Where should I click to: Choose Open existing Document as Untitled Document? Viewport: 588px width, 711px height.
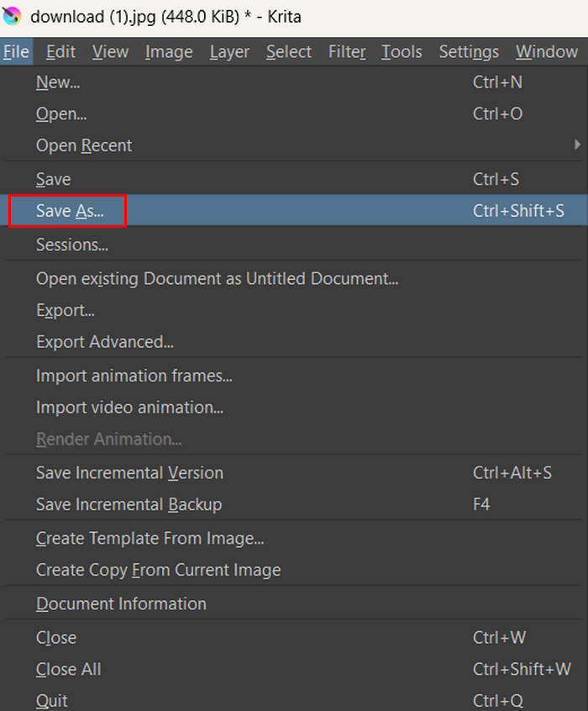coord(294,279)
